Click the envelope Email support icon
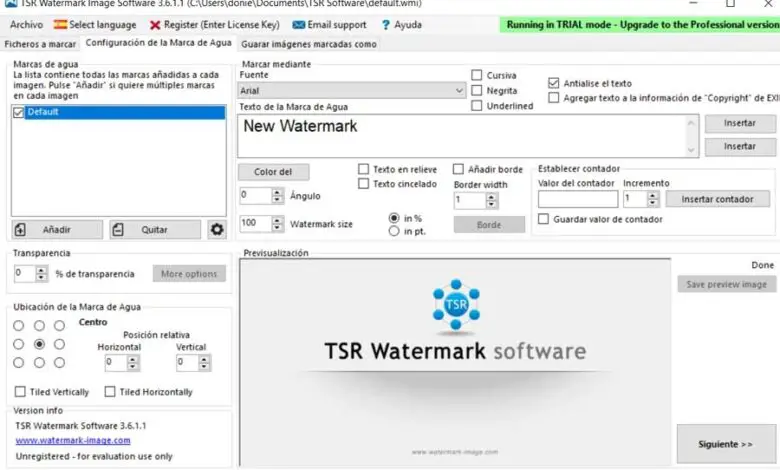 pyautogui.click(x=298, y=25)
